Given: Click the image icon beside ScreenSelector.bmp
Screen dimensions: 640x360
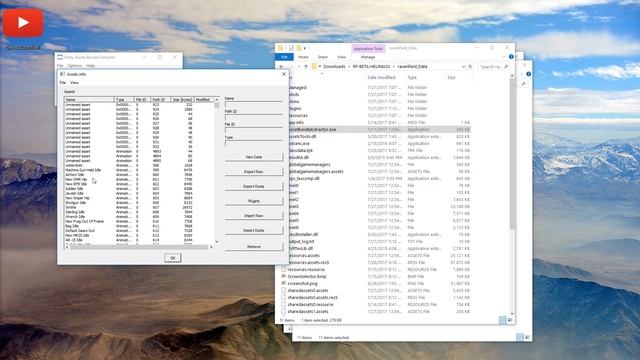Looking at the screenshot, I should 283,276.
